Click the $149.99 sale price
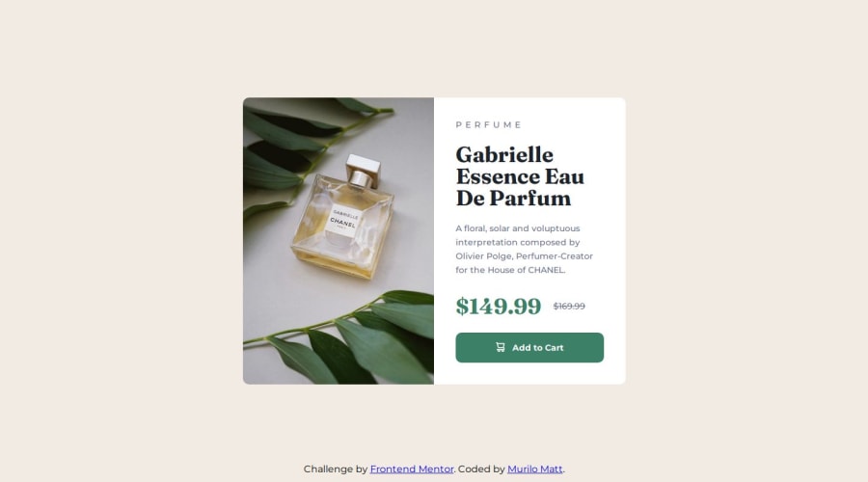This screenshot has height=482, width=868. click(x=499, y=306)
